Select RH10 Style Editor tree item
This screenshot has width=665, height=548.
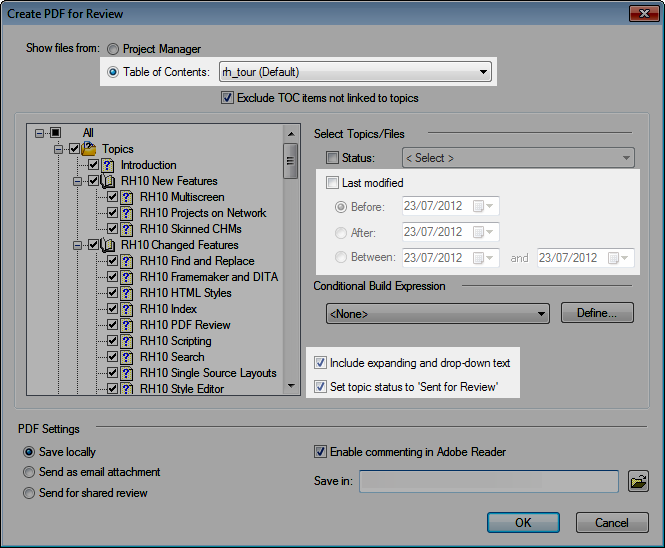pyautogui.click(x=182, y=389)
